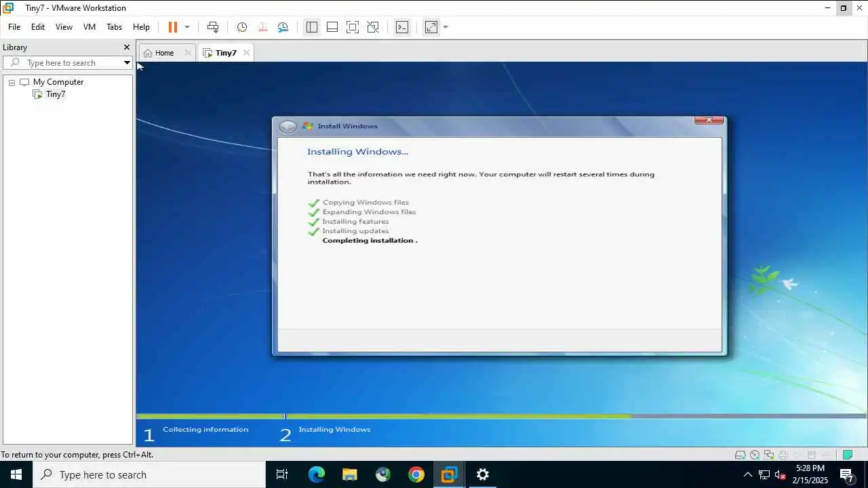The width and height of the screenshot is (868, 488).
Task: Click the Unity mode toolbar icon
Action: pos(373,27)
